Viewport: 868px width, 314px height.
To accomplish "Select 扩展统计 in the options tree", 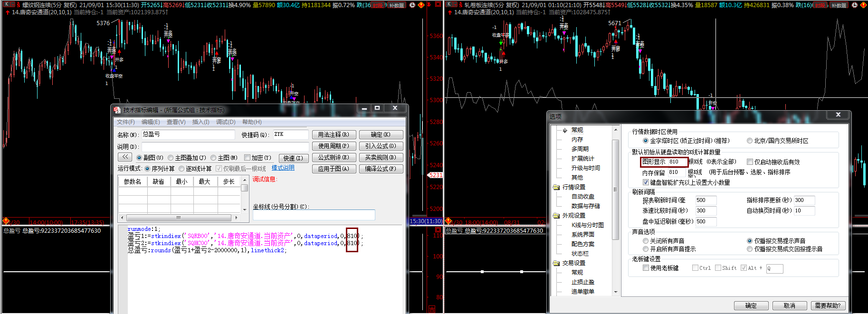I will pyautogui.click(x=583, y=159).
